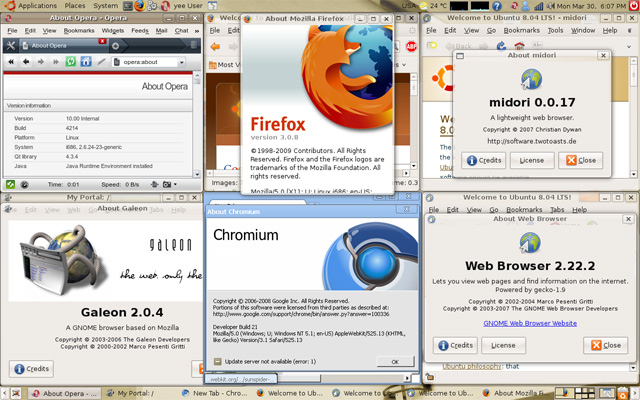Click OK in About Chromium dialog
Viewport: 640px width, 400px height.
[394, 361]
